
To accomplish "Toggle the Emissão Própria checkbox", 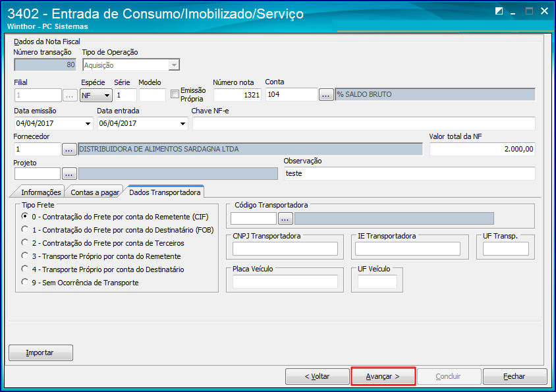I will click(x=175, y=94).
